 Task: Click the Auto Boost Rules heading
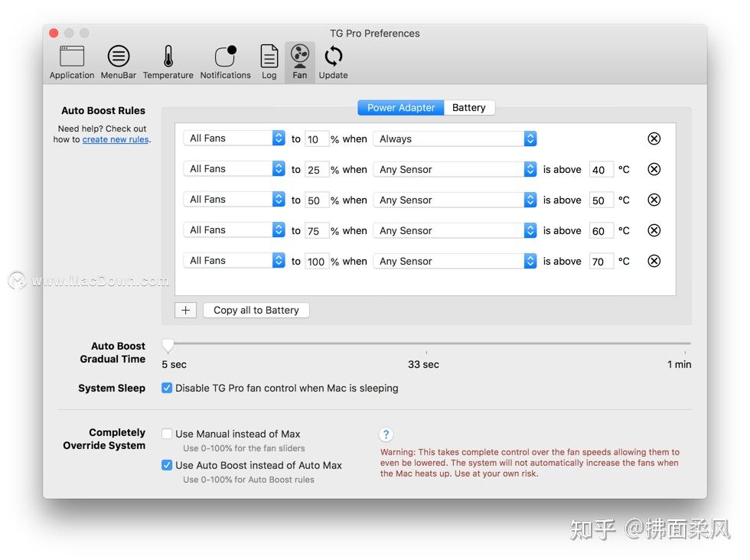(103, 110)
